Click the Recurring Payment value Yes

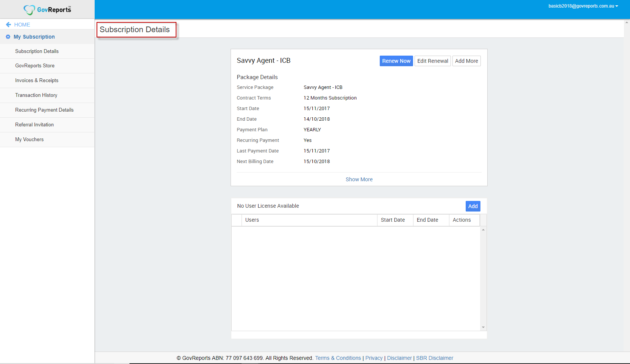coord(308,140)
